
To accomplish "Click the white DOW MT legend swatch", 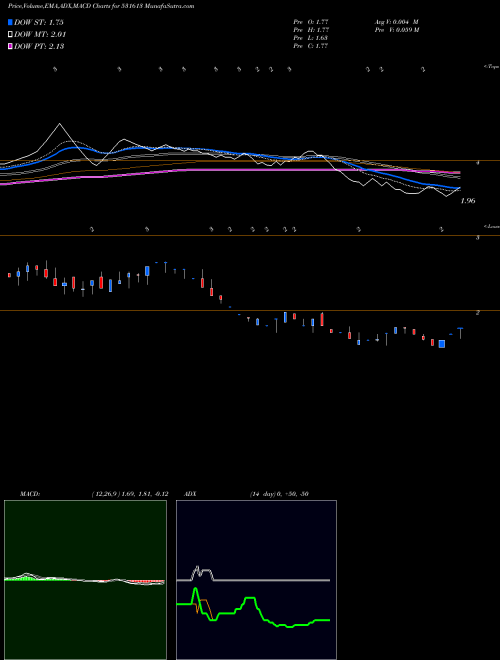I will click(x=10, y=34).
